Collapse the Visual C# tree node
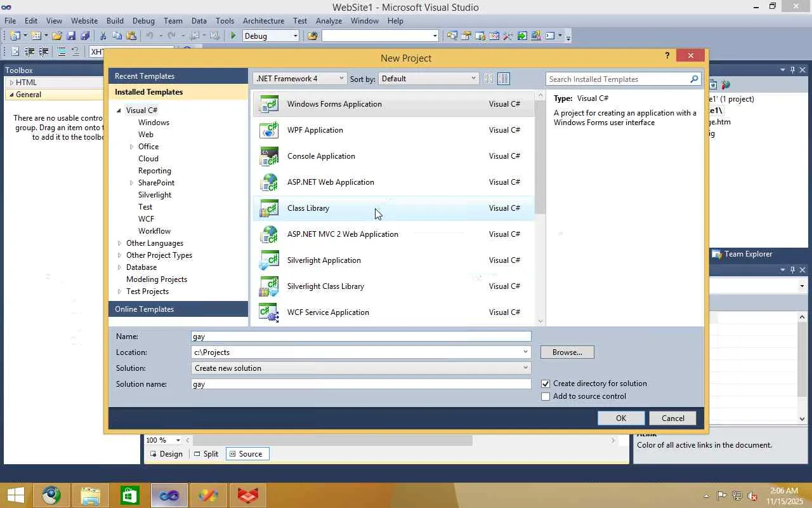The width and height of the screenshot is (812, 508). point(119,110)
